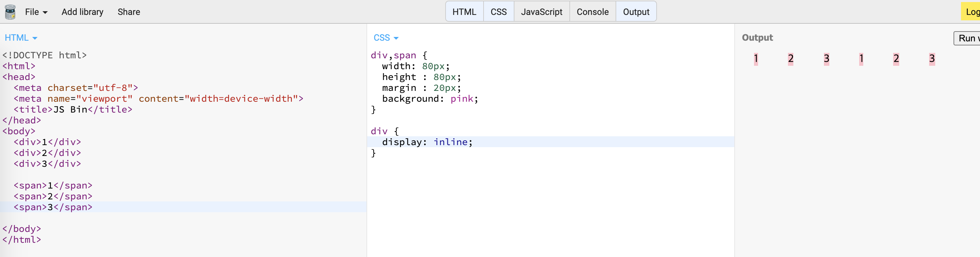Click the 'display: inline;' CSS line

427,142
